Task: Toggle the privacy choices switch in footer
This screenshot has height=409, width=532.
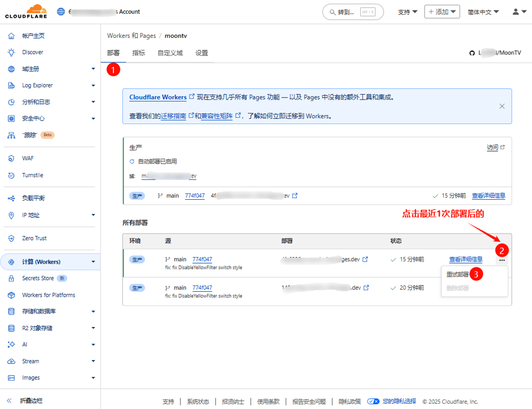Action: coord(373,401)
